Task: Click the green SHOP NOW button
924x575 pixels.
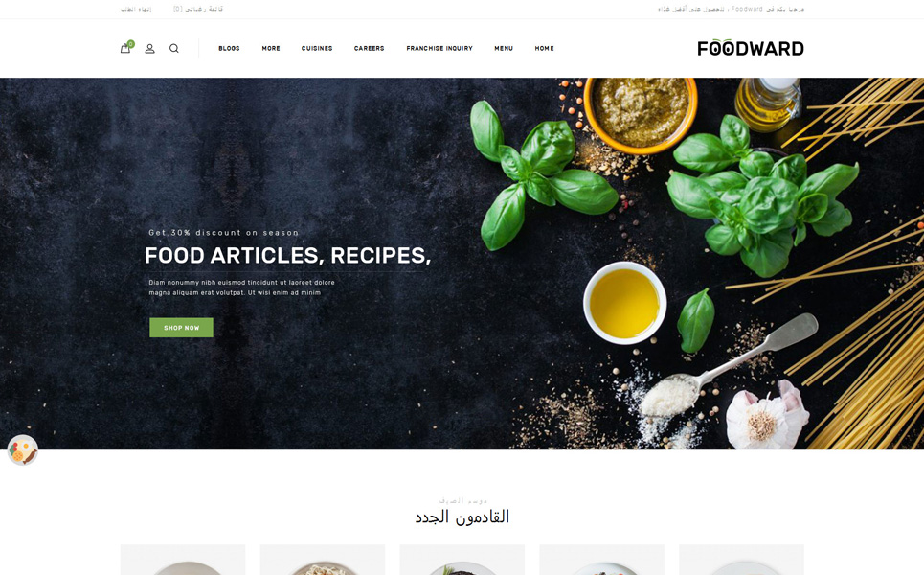Action: pyautogui.click(x=182, y=328)
